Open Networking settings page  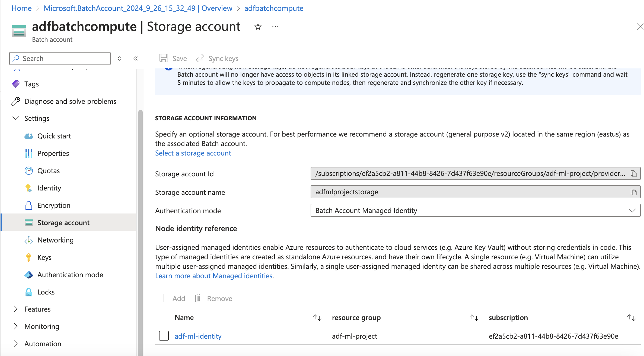pos(55,240)
